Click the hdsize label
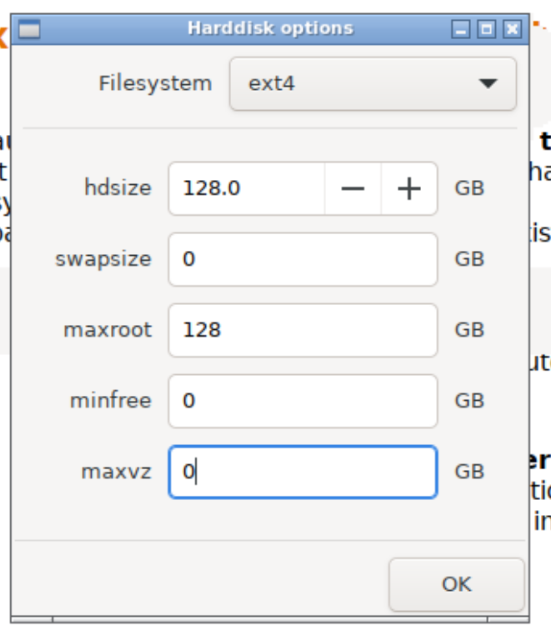Screen dimensions: 551x636 tap(118, 188)
